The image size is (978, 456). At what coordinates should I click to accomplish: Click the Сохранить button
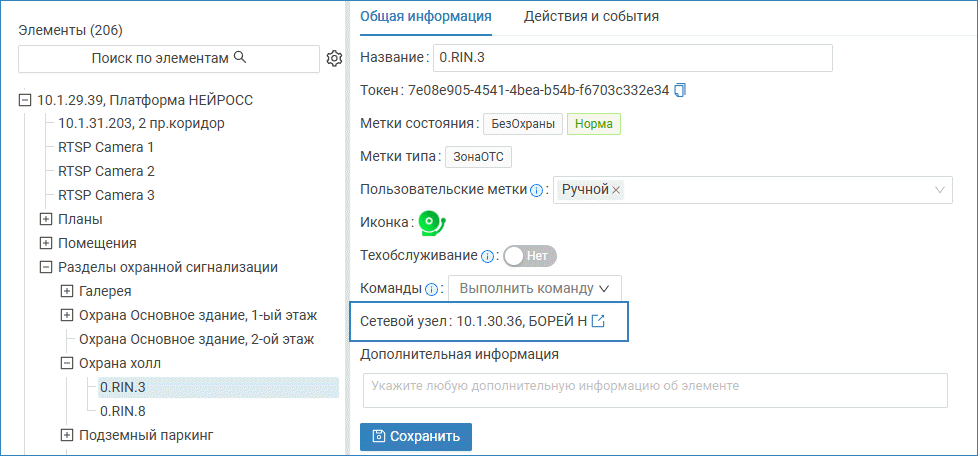pos(415,436)
